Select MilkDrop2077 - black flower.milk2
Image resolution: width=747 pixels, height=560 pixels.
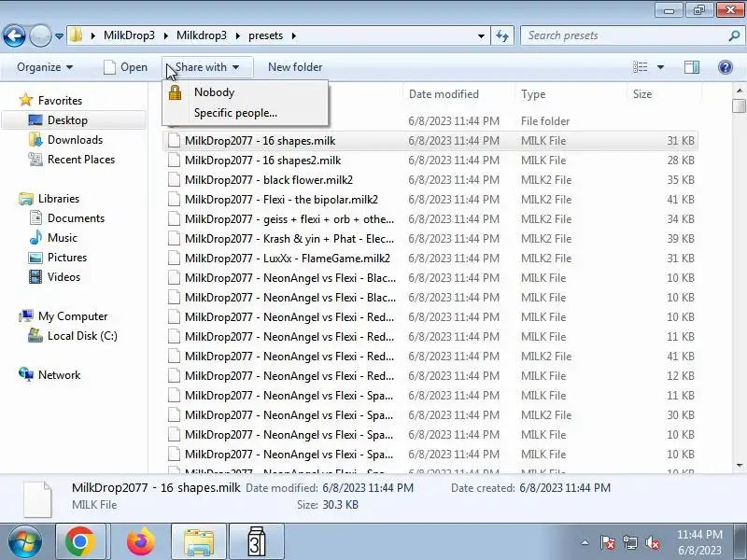point(430,179)
